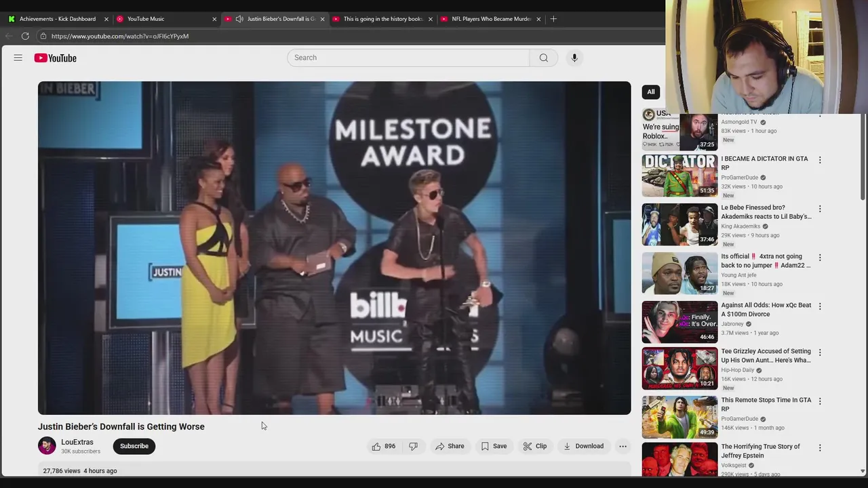Open the LouExtras channel avatar

click(47, 445)
